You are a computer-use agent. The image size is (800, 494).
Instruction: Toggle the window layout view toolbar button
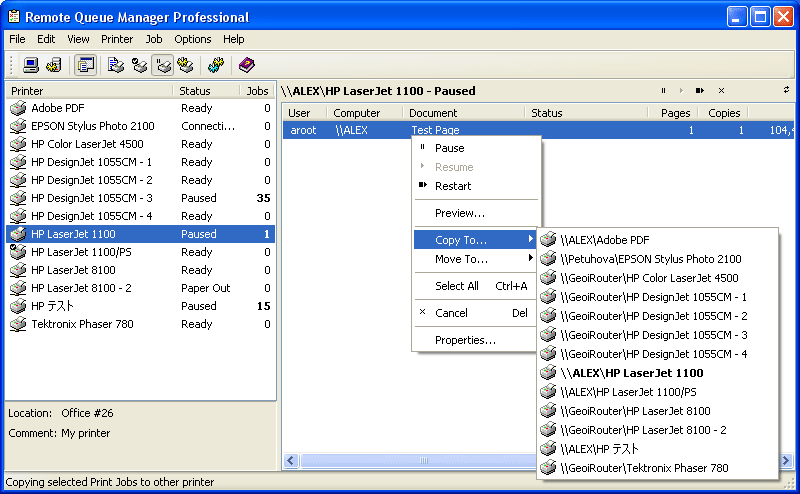[85, 65]
